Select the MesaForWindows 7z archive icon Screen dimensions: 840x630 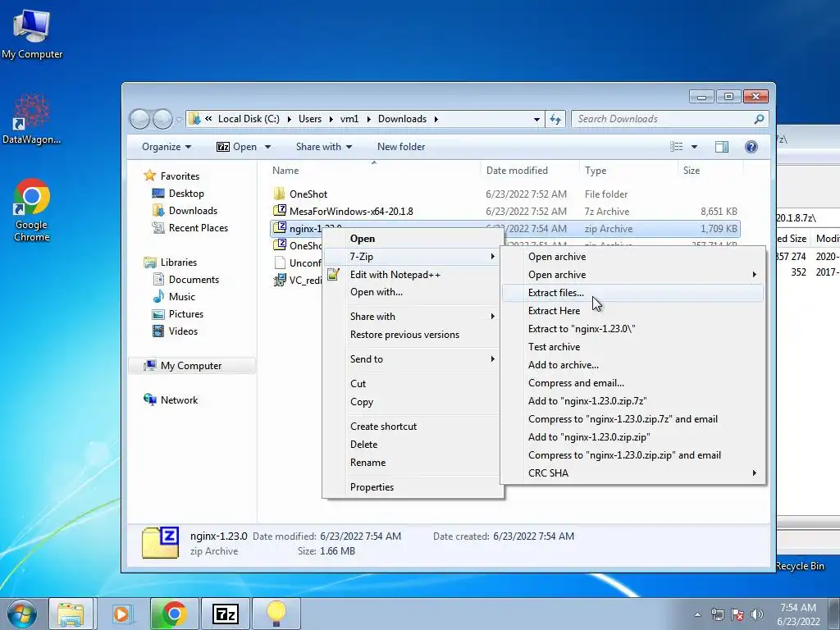279,211
